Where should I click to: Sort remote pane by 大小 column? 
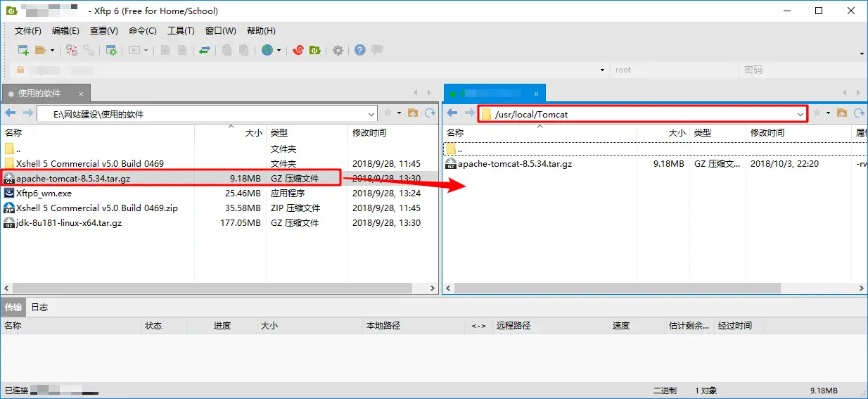663,132
